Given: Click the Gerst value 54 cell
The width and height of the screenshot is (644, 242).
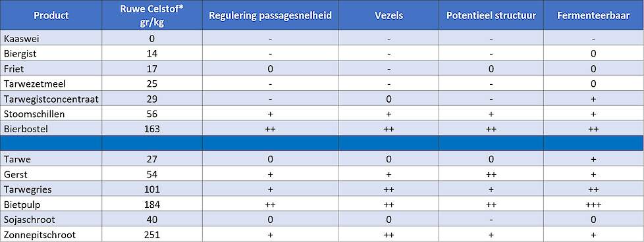Looking at the screenshot, I should [152, 174].
